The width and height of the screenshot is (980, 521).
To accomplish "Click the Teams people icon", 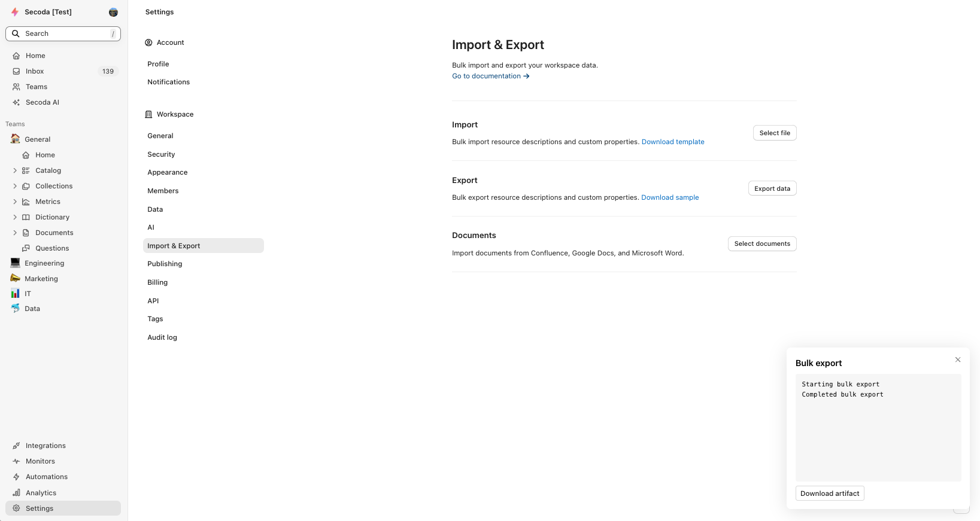I will [x=16, y=87].
